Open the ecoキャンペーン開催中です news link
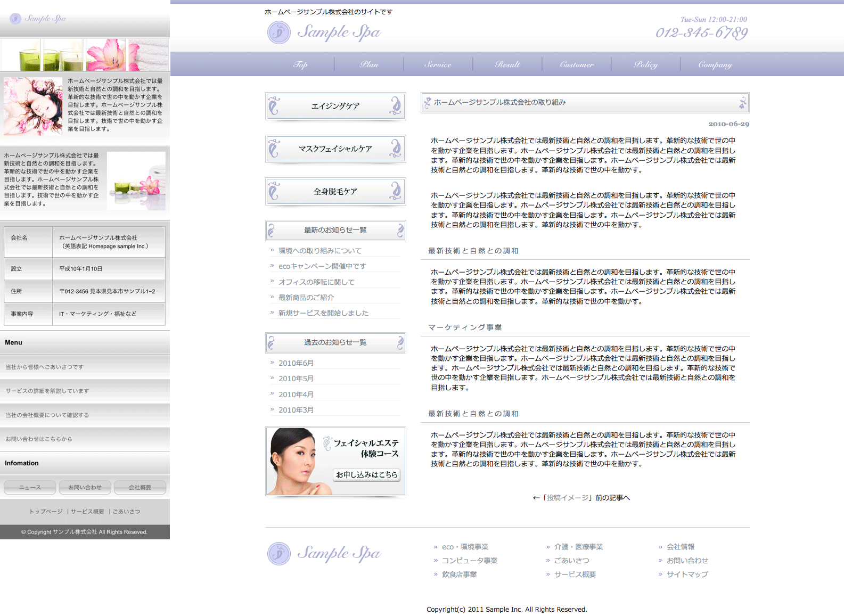This screenshot has height=616, width=844. 322,266
